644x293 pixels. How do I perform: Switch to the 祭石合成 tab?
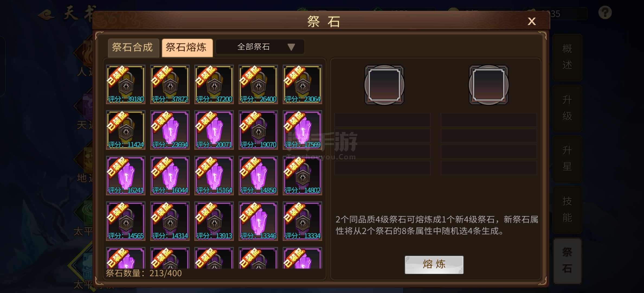tap(133, 48)
